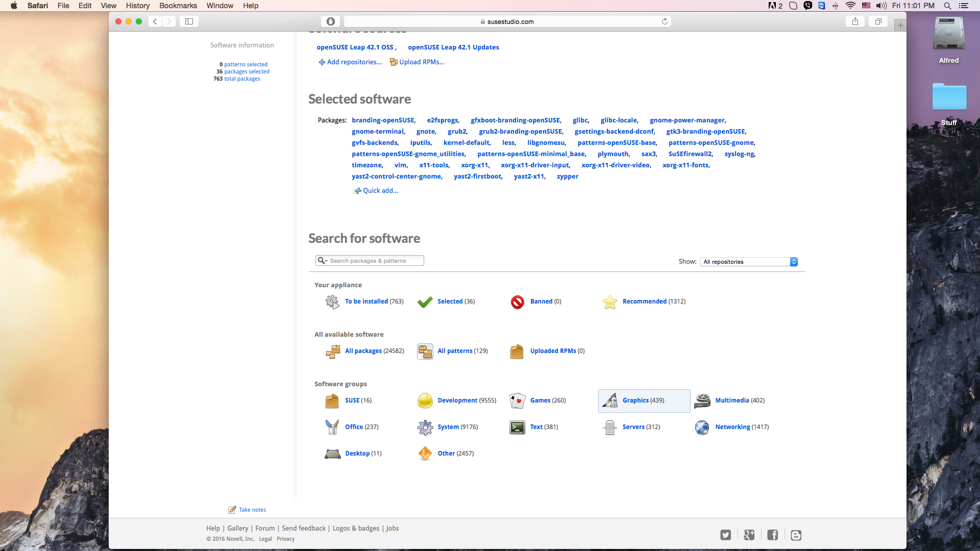Open the Twitter icon in the footer

coord(725,535)
